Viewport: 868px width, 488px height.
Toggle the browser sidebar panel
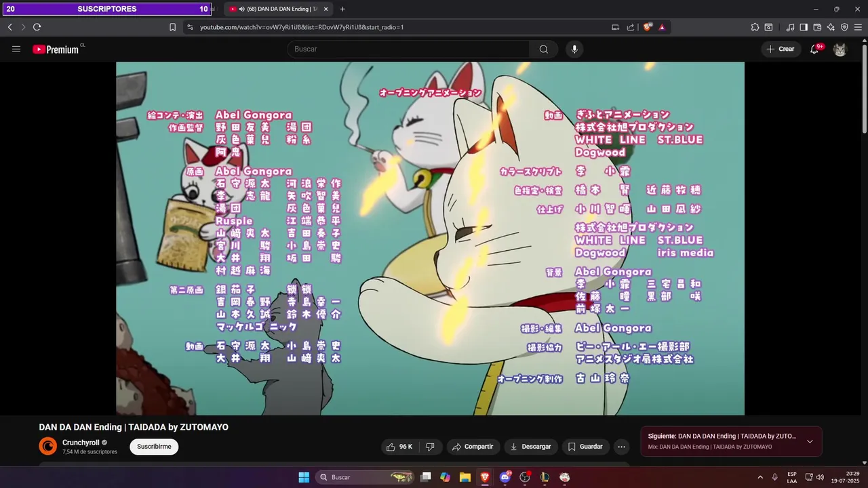click(x=804, y=27)
